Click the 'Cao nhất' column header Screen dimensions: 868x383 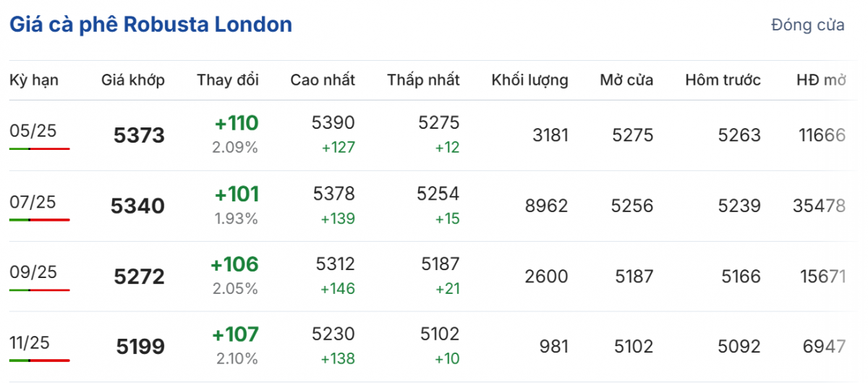click(323, 80)
